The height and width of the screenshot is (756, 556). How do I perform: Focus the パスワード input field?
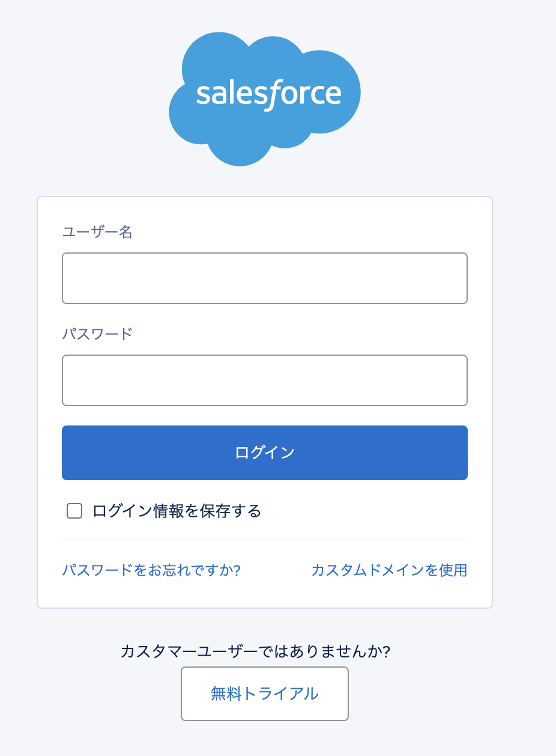point(264,380)
